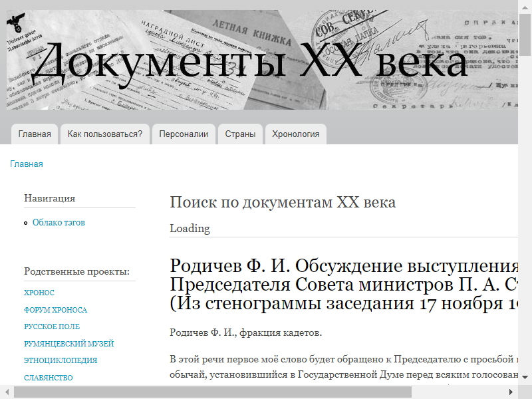Visit the ХРОНОС related project

39,293
